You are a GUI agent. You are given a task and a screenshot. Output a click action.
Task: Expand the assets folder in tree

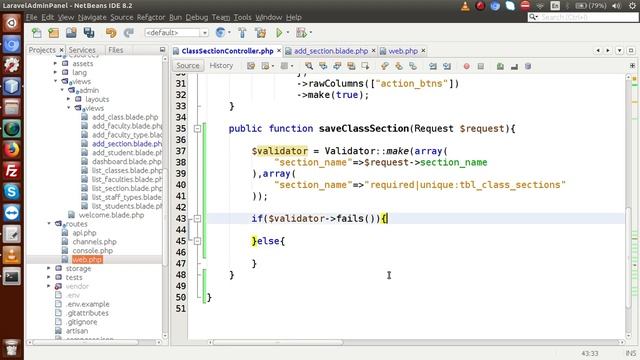[x=56, y=63]
